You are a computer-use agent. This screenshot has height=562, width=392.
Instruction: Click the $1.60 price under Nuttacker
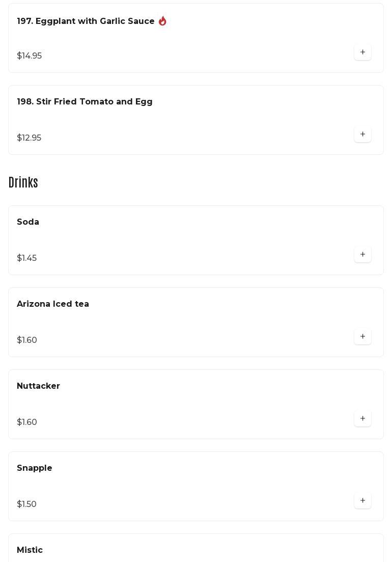[27, 422]
